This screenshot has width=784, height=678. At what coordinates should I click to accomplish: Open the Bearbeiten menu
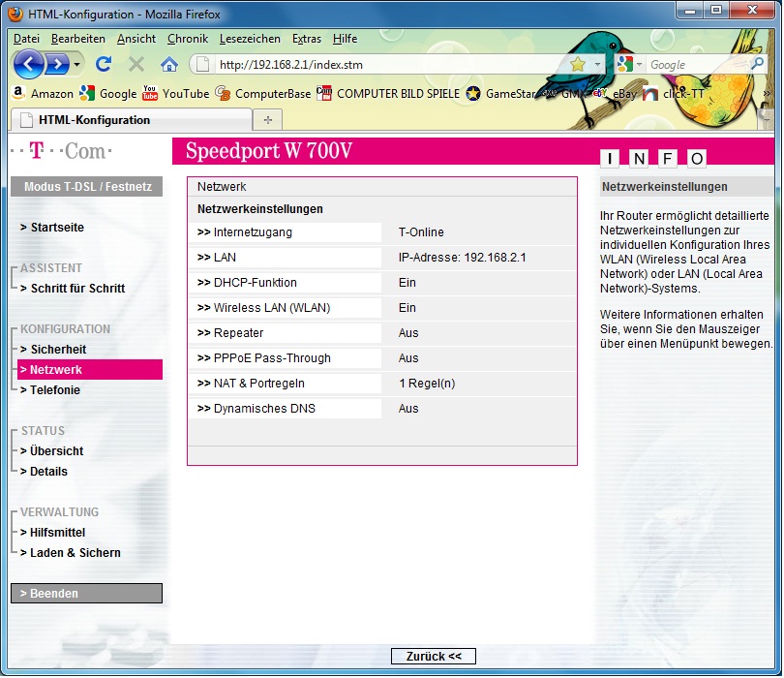[x=78, y=39]
